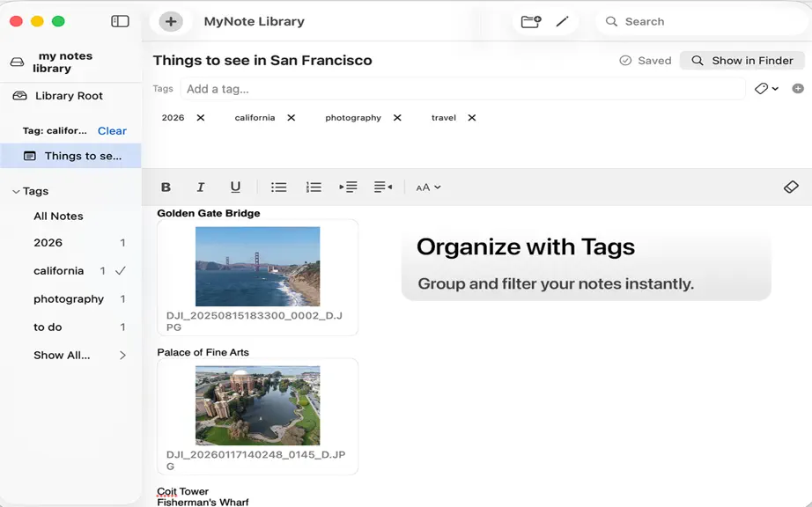This screenshot has height=507, width=812.
Task: Click the travel tag chip label
Action: [x=444, y=118]
